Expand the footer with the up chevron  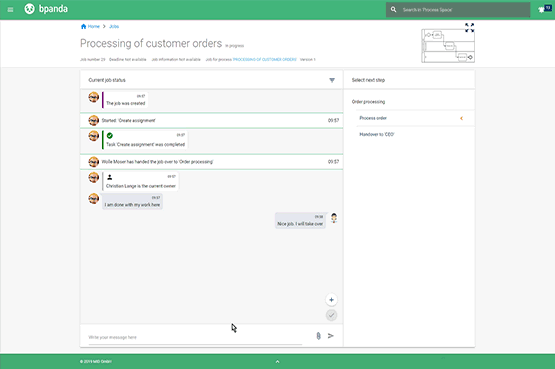click(278, 362)
